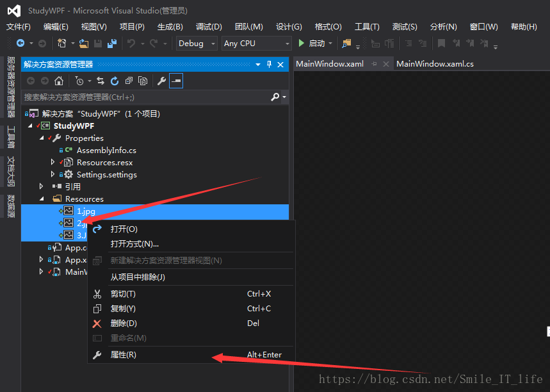Toggle the Preview Selected Items button
The width and height of the screenshot is (550, 392).
tap(176, 81)
